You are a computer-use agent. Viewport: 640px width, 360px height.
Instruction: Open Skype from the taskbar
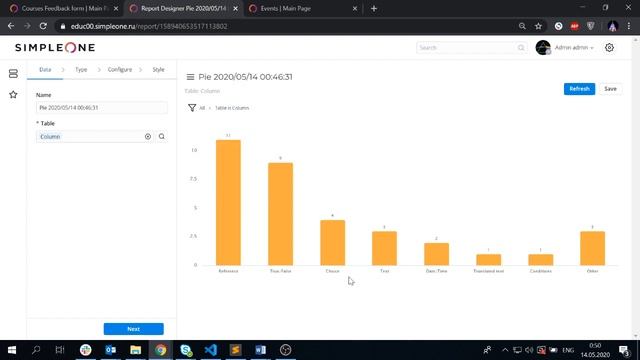click(x=186, y=350)
